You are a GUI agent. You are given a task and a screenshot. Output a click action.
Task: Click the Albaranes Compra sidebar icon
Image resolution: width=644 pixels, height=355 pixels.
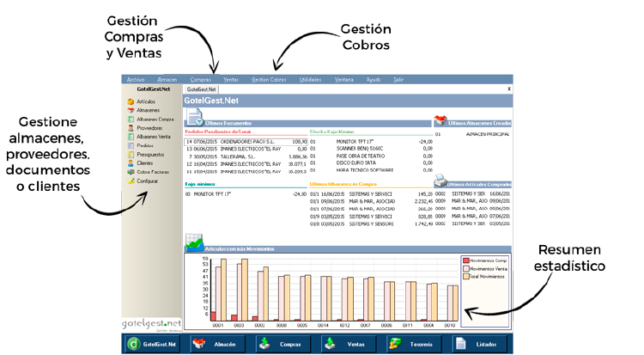pyautogui.click(x=131, y=119)
